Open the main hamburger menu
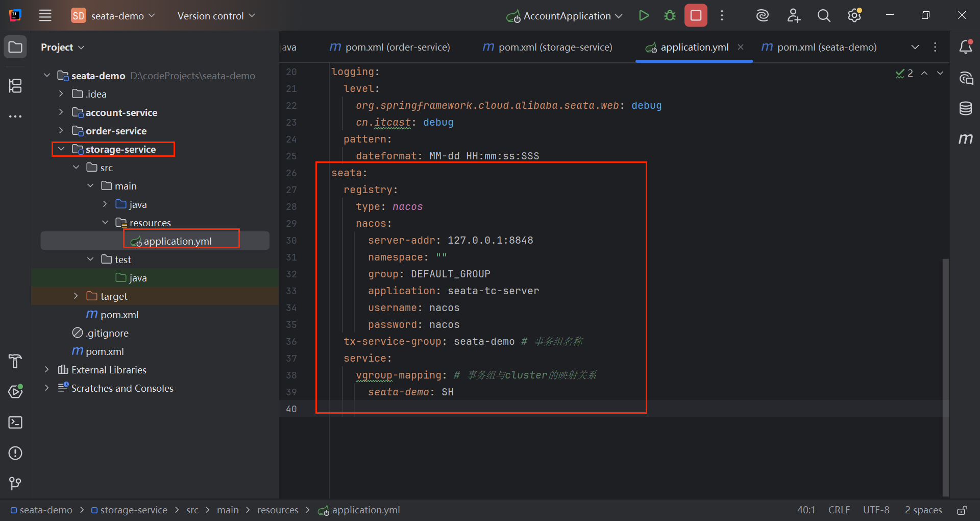Viewport: 980px width, 521px height. (x=45, y=15)
